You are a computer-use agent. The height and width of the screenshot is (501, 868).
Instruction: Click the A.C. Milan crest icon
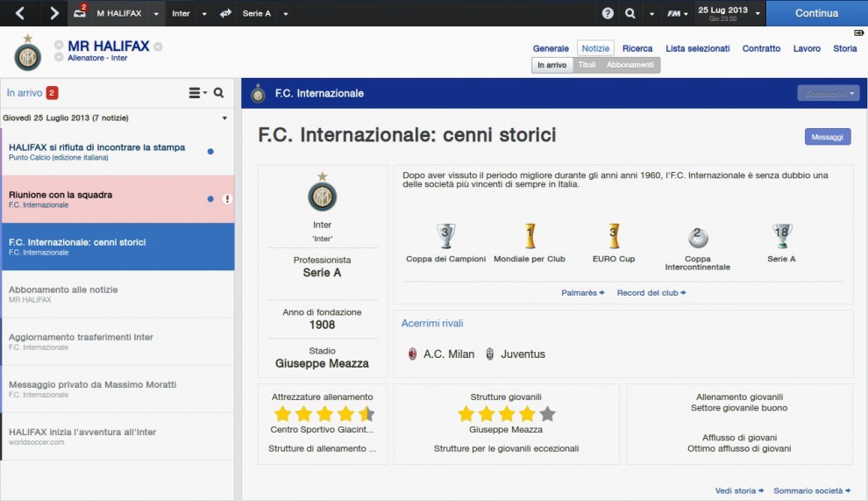(x=412, y=354)
